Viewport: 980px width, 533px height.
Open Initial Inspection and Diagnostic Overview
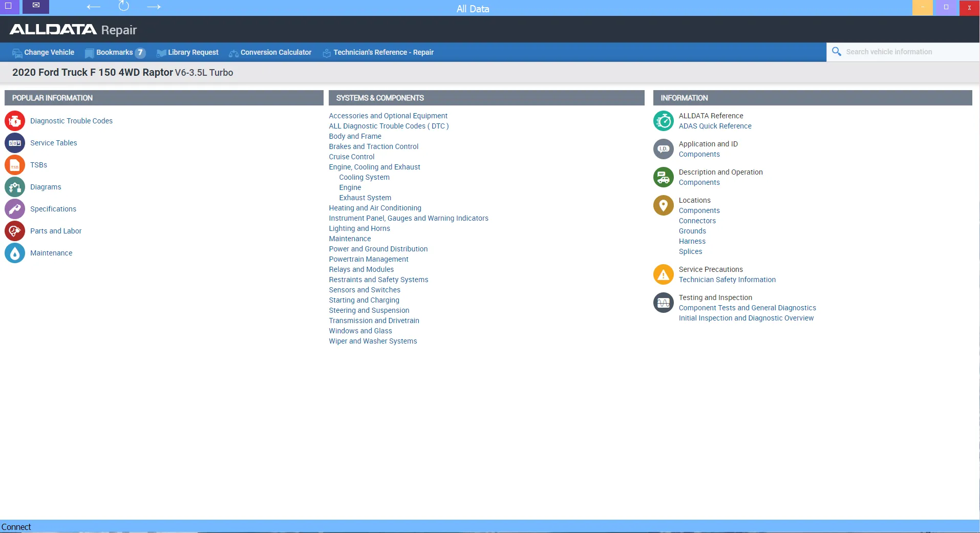(746, 318)
